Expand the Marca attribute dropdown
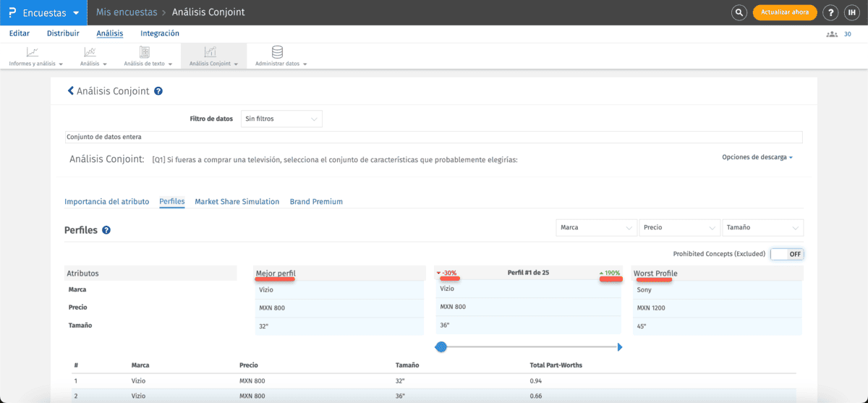 click(x=596, y=227)
